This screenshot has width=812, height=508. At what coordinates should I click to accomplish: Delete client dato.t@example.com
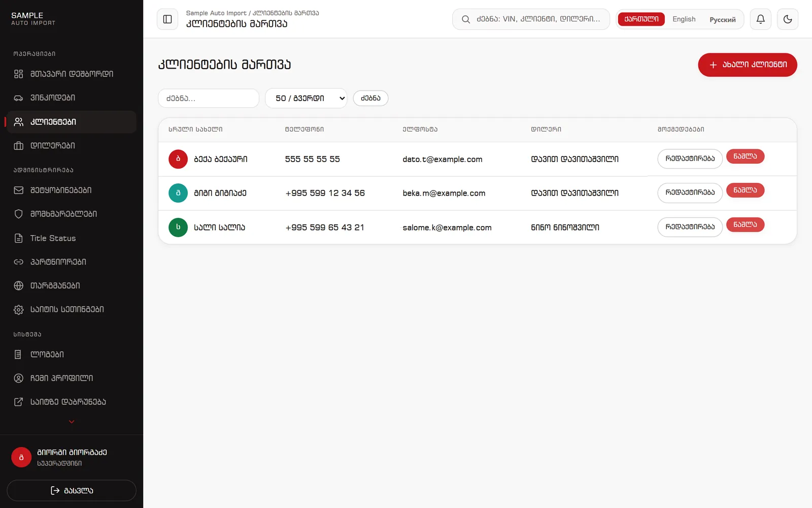tap(745, 156)
